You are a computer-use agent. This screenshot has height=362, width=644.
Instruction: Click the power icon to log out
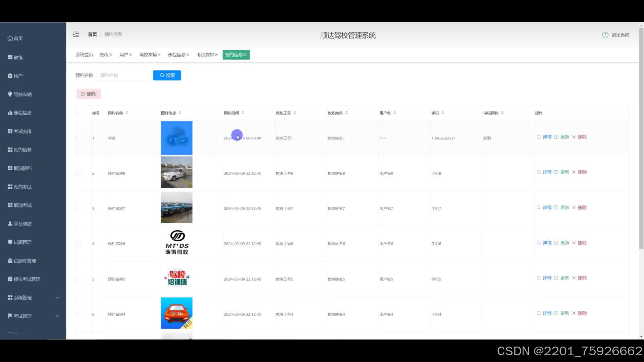pos(605,35)
